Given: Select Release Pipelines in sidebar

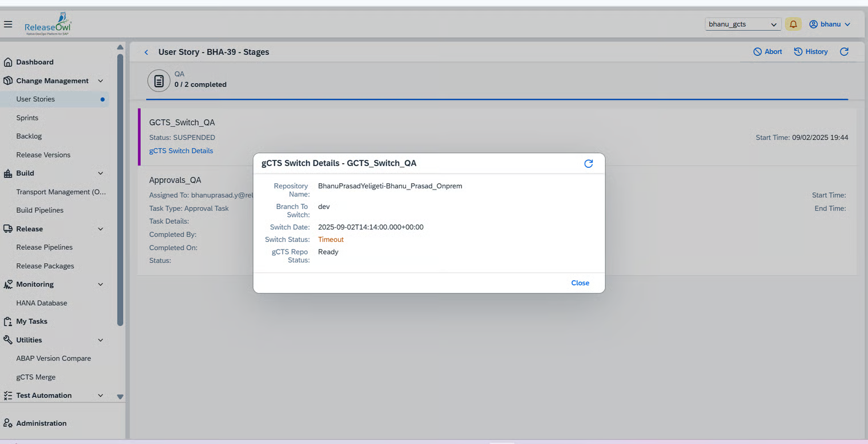Looking at the screenshot, I should [45, 247].
